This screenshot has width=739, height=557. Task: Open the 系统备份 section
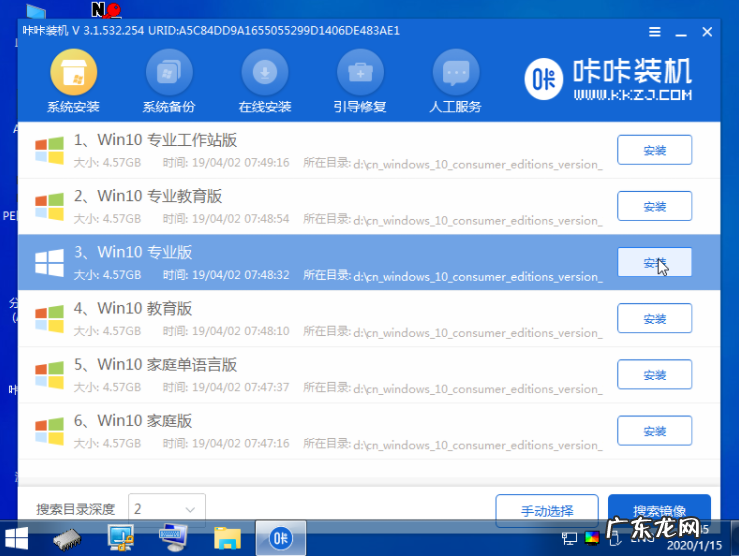tap(169, 81)
